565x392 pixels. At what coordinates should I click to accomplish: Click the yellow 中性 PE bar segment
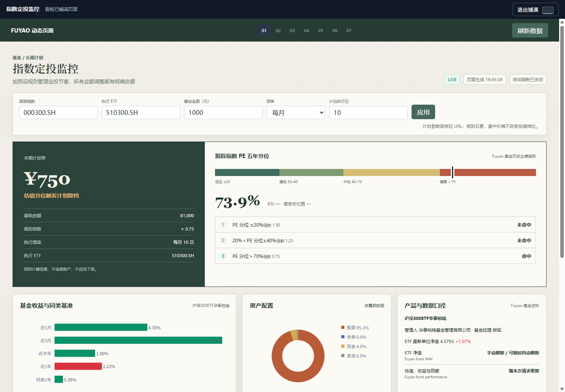(x=392, y=172)
